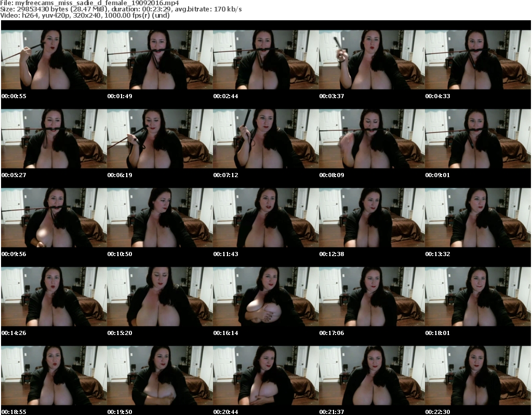This screenshot has height=415, width=532.
Task: Click the timestamp text 00:17:06
Action: click(331, 333)
